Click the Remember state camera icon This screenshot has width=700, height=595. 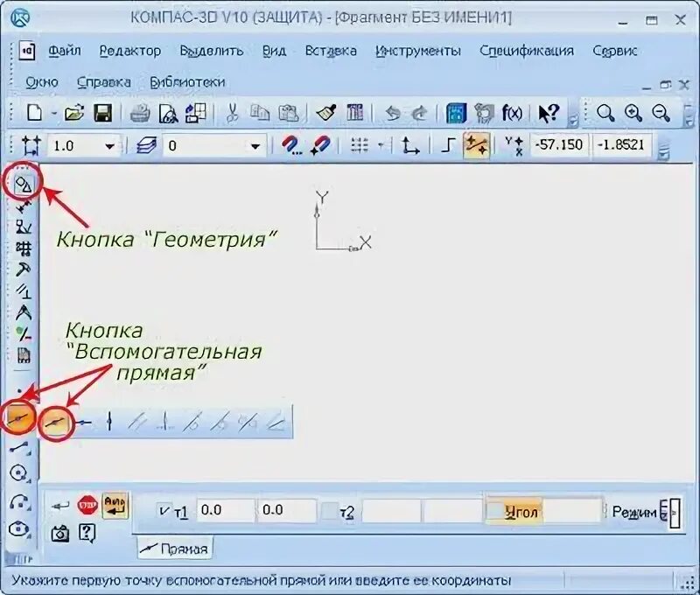click(x=59, y=533)
